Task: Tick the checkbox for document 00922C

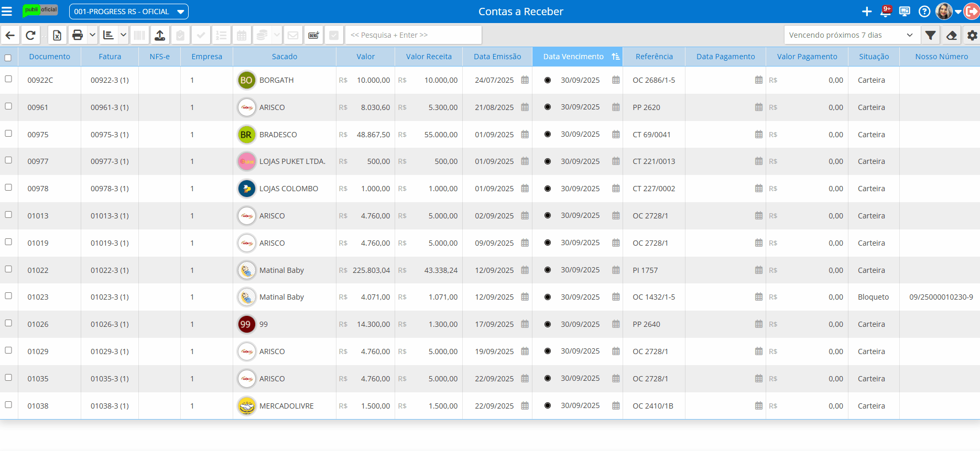Action: [x=8, y=79]
